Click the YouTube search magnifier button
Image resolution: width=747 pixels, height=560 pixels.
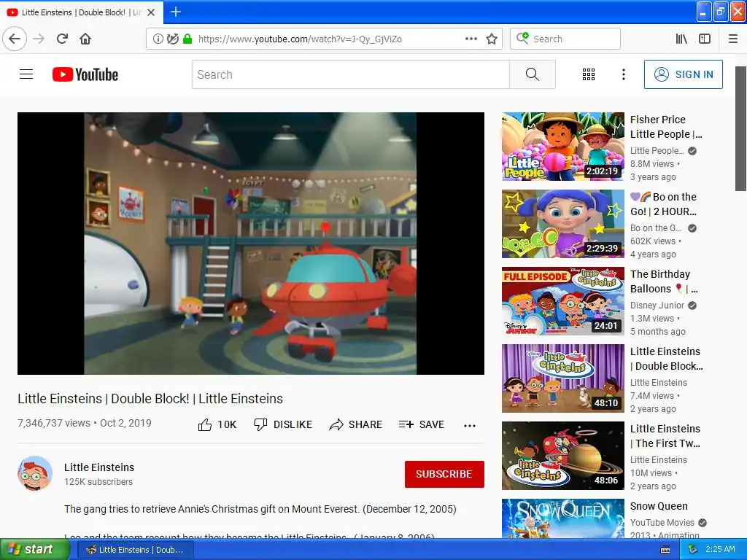point(532,74)
